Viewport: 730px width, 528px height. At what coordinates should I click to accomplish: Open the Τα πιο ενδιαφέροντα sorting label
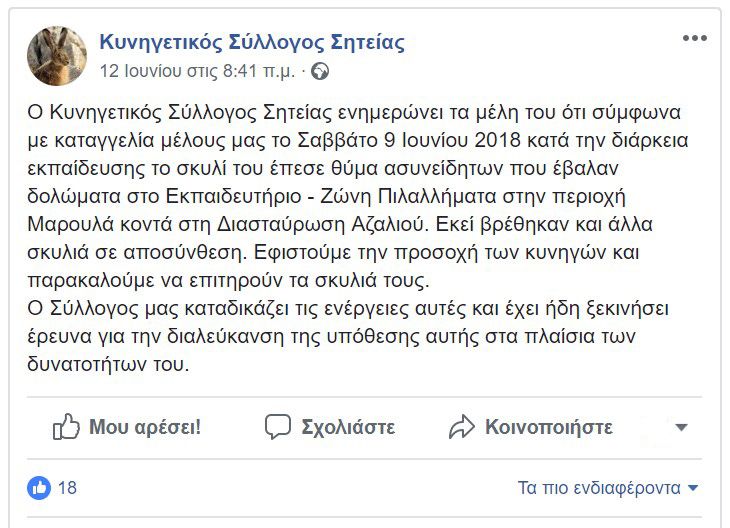point(598,488)
